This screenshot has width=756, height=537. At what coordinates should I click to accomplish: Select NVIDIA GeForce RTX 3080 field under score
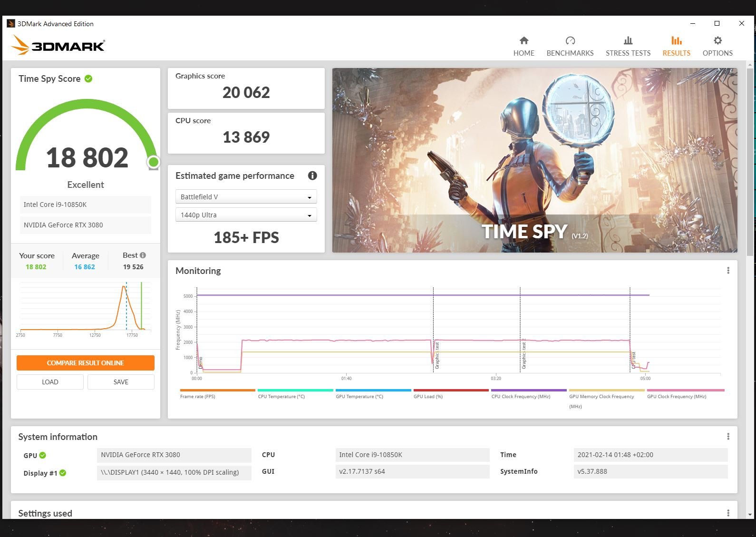(86, 225)
